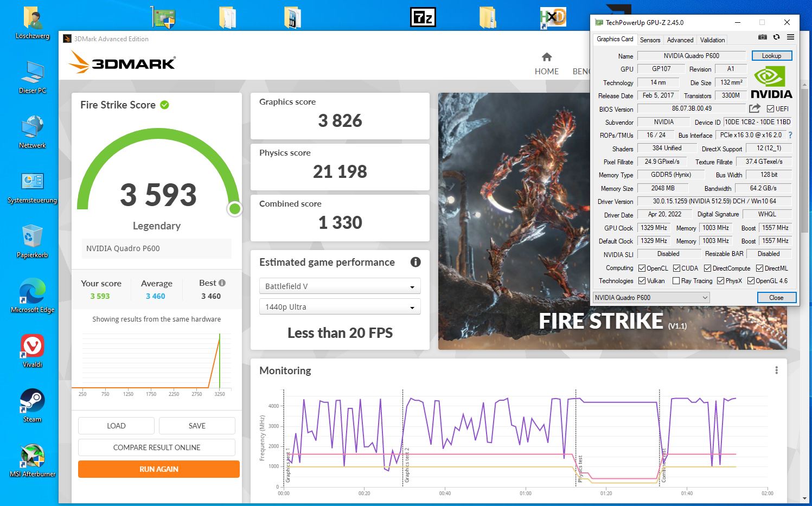Open the Systemsteuerung desktop icon
Image resolution: width=812 pixels, height=506 pixels.
[32, 183]
